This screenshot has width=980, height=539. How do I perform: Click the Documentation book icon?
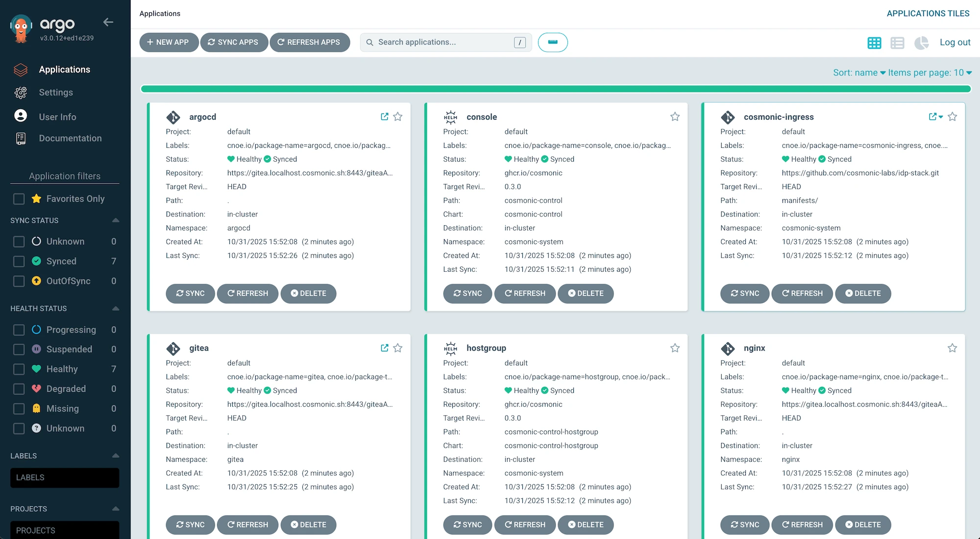click(x=21, y=139)
